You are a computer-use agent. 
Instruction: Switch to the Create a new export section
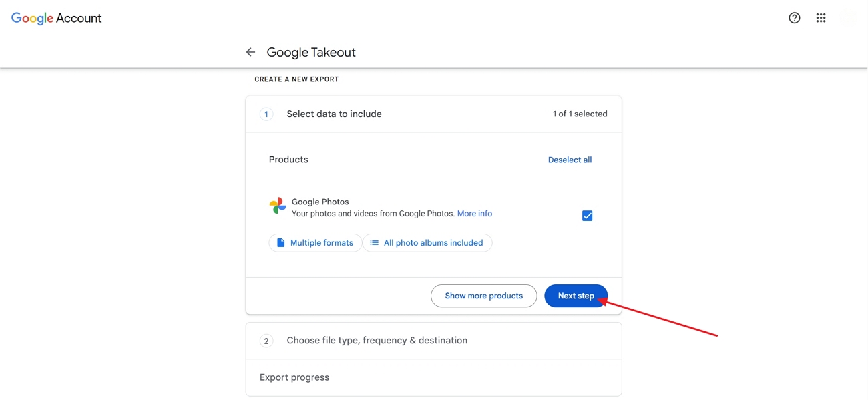click(x=296, y=79)
